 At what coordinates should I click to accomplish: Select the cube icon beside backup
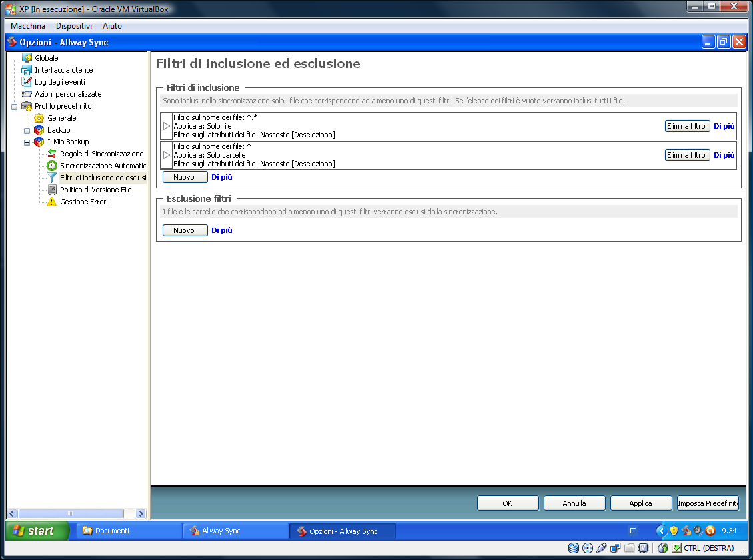click(39, 130)
